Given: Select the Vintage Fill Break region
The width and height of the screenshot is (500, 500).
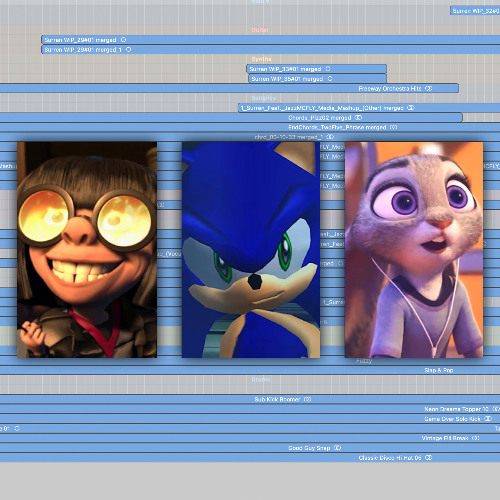Looking at the screenshot, I should (250, 438).
